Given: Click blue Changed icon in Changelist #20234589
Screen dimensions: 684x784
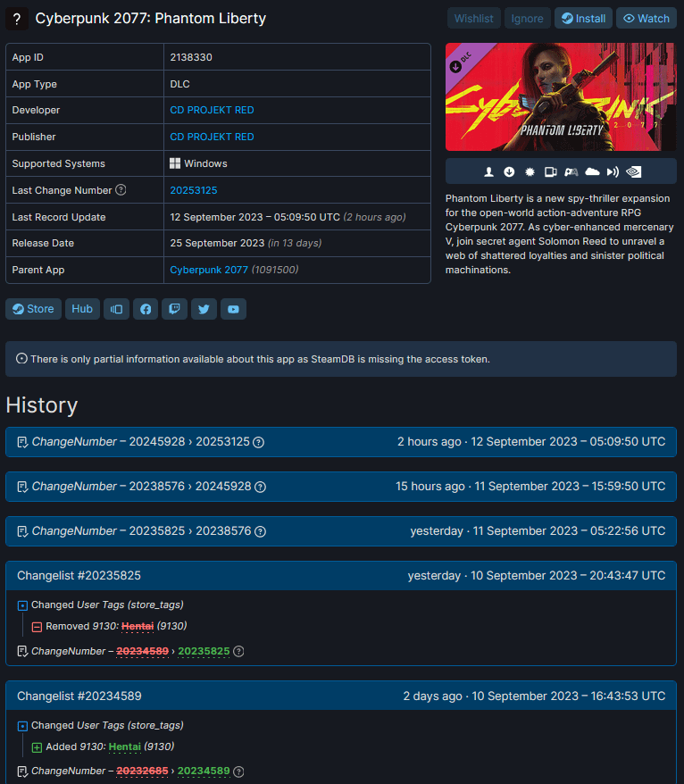Looking at the screenshot, I should (x=22, y=726).
